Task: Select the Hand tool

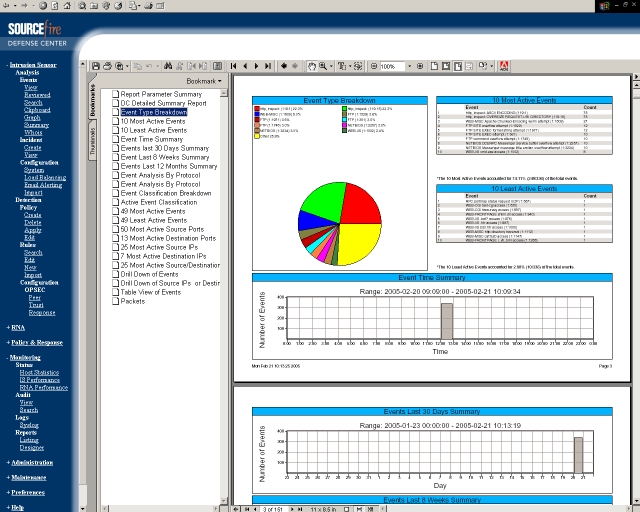Action: [312, 66]
